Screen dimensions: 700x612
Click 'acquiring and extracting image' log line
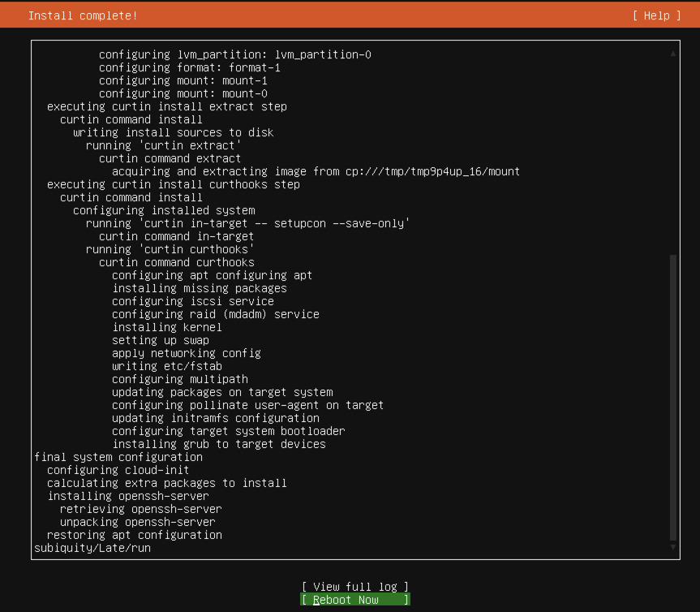click(316, 172)
